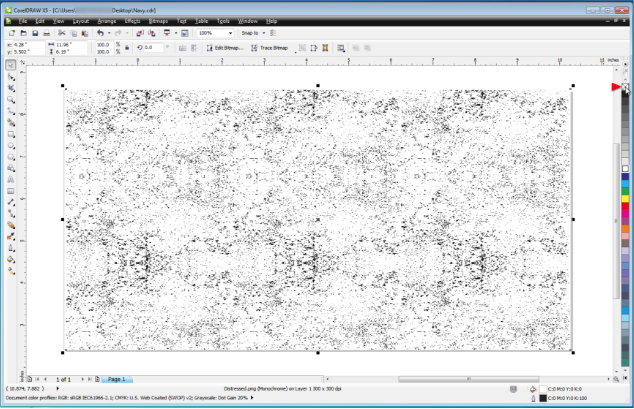This screenshot has width=634, height=409.
Task: Select the Connector tool
Action: coord(11,213)
